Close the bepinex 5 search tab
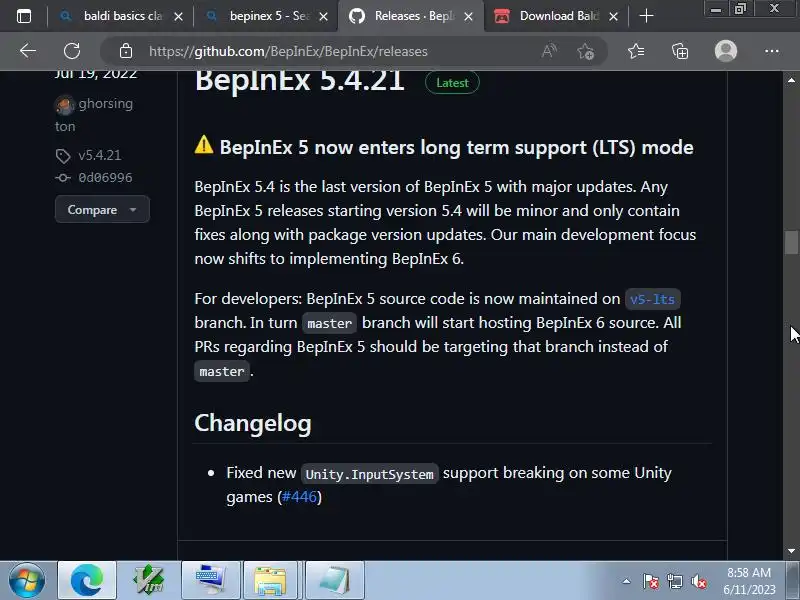The height and width of the screenshot is (600, 800). pos(323,17)
